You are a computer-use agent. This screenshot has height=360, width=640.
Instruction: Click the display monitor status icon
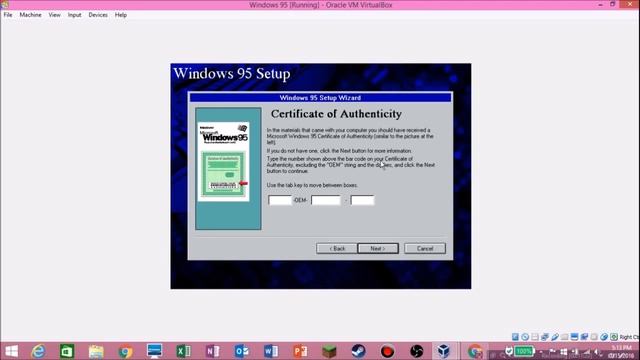pos(574,337)
